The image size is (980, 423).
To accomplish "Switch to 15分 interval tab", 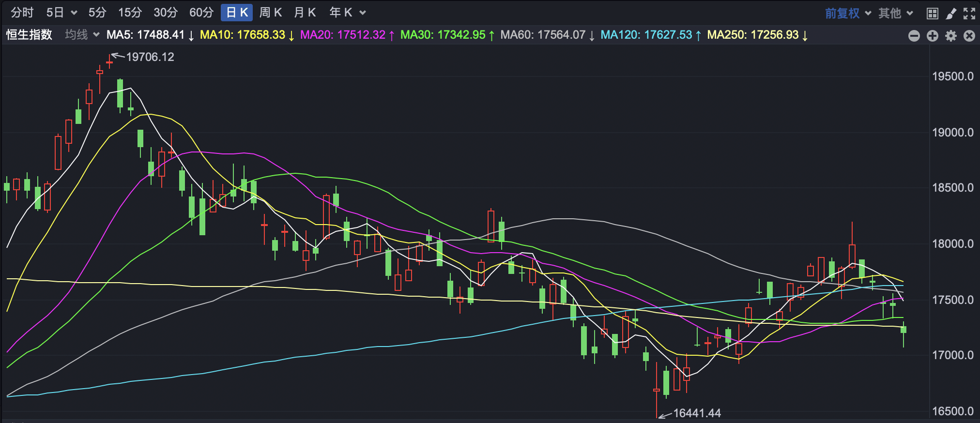I will click(130, 13).
